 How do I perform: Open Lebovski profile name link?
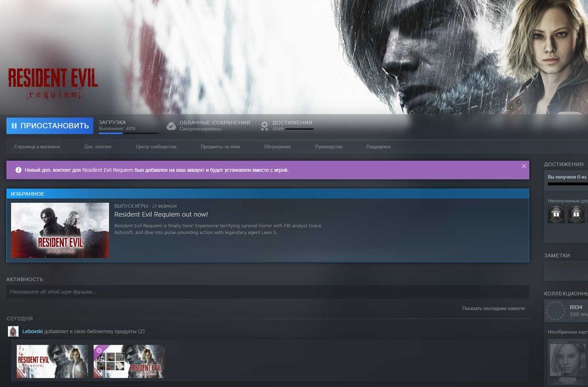(x=32, y=332)
